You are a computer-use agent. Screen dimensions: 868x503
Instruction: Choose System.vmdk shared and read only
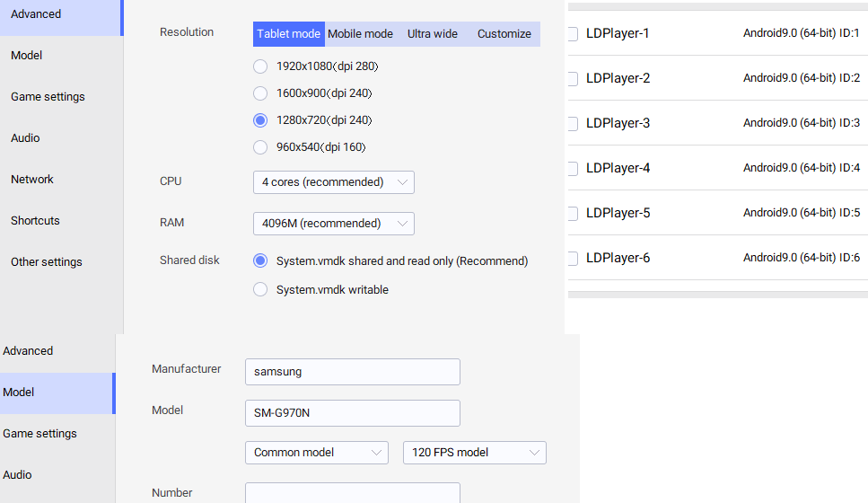(x=260, y=260)
